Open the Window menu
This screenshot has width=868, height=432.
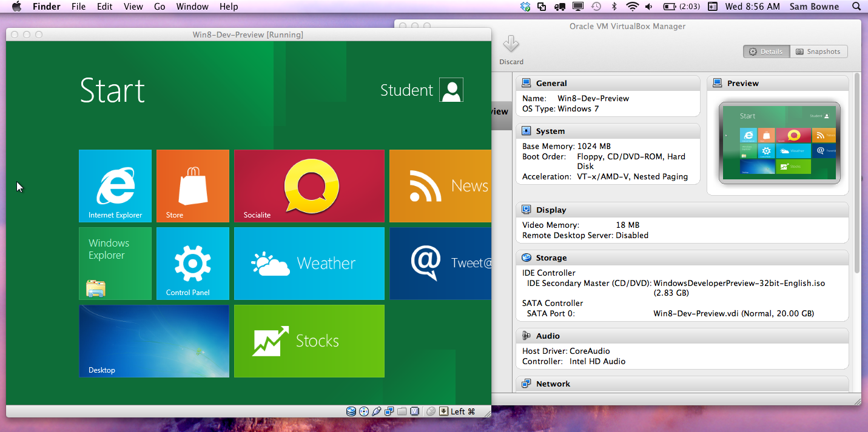[192, 7]
